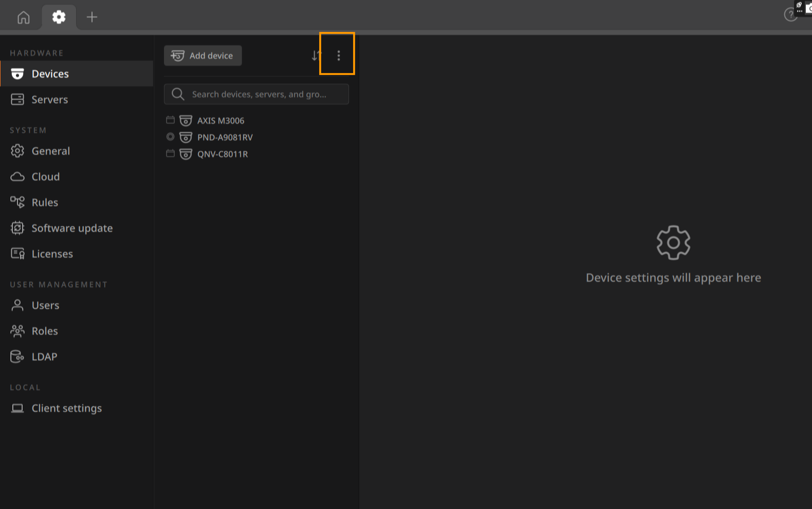Toggle the device list sort order icon
The image size is (812, 509).
click(316, 56)
